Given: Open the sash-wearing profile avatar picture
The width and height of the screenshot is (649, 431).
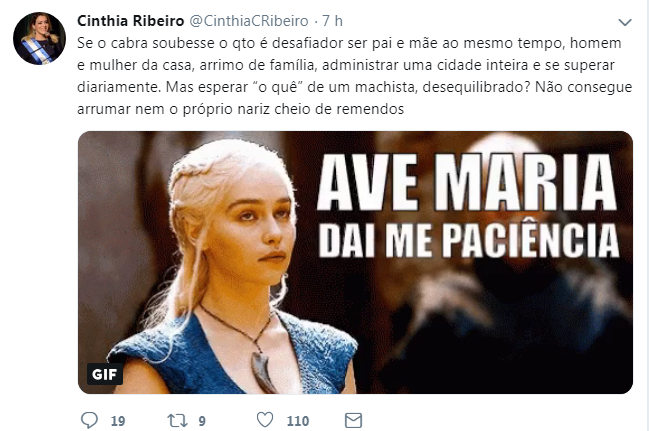Looking at the screenshot, I should [39, 39].
